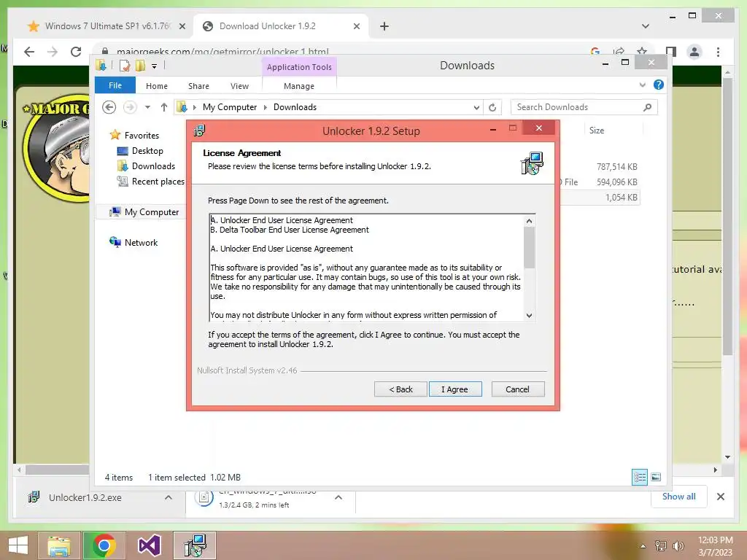Viewport: 747px width, 560px height.
Task: Open the Windows Start button
Action: point(18,545)
